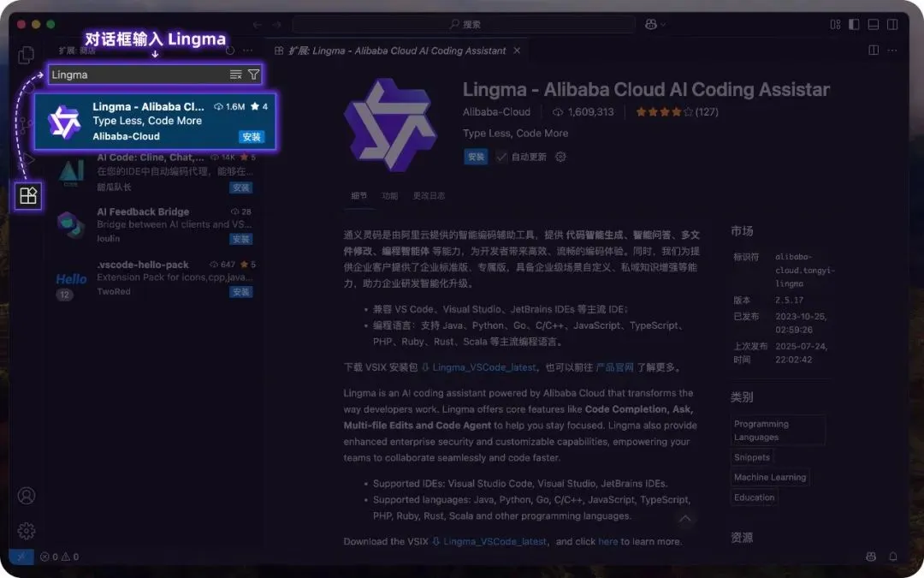Toggle secondary sidebar visibility
The image size is (924, 578).
[x=892, y=24]
